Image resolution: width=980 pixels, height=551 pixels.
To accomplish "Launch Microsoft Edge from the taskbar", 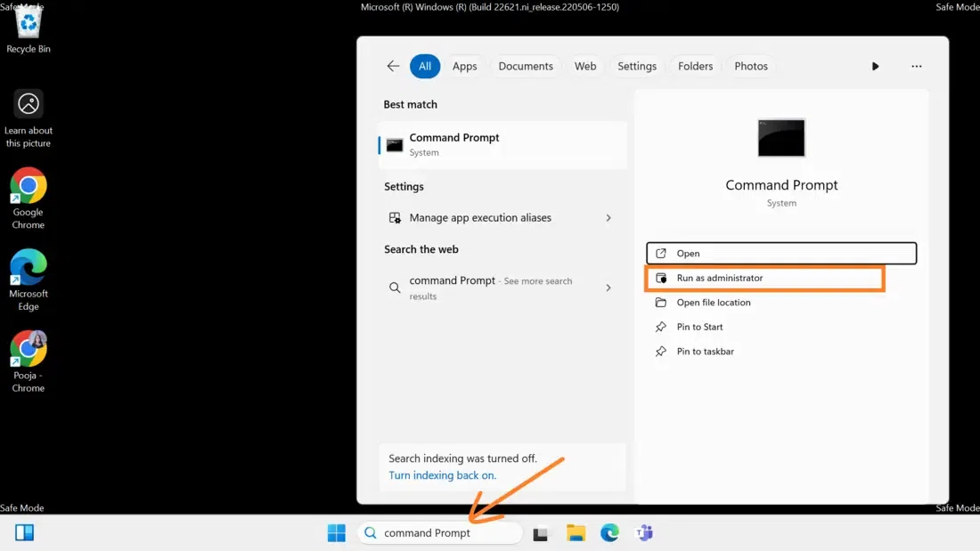I will (x=609, y=533).
